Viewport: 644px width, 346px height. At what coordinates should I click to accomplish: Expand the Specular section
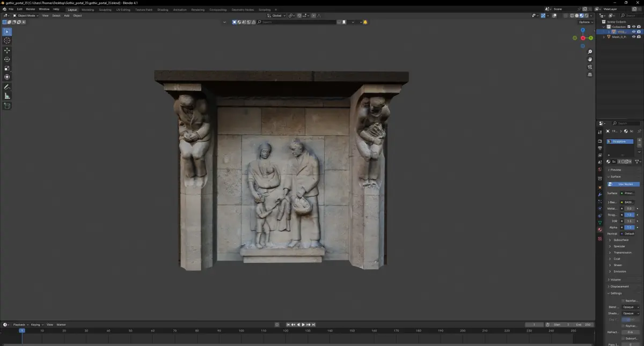click(619, 246)
